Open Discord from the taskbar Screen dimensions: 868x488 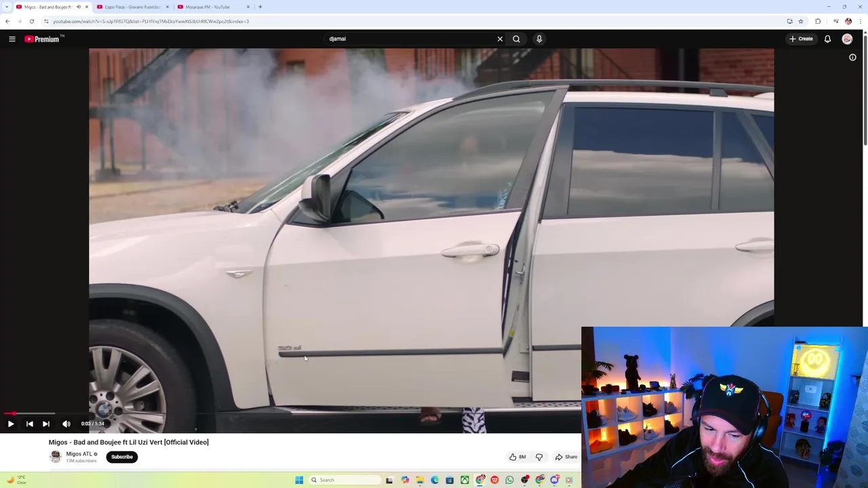pos(555,480)
